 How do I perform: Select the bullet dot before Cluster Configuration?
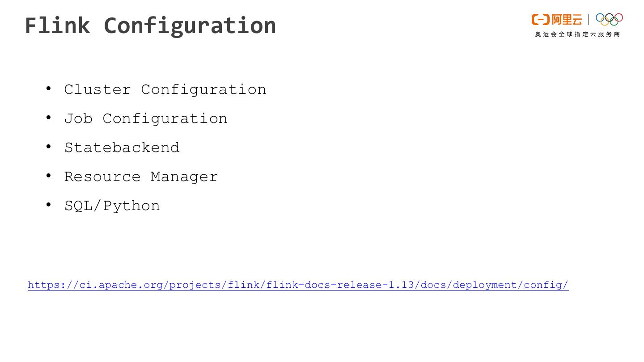click(x=48, y=88)
